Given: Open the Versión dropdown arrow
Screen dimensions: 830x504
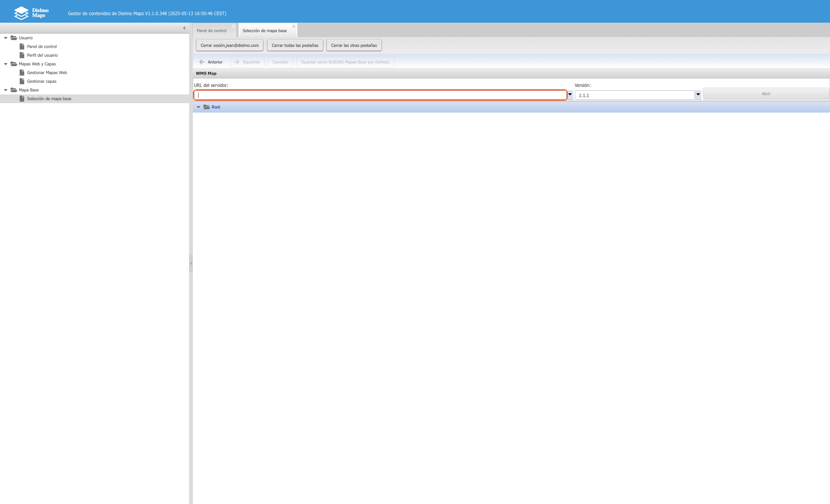Looking at the screenshot, I should 698,95.
